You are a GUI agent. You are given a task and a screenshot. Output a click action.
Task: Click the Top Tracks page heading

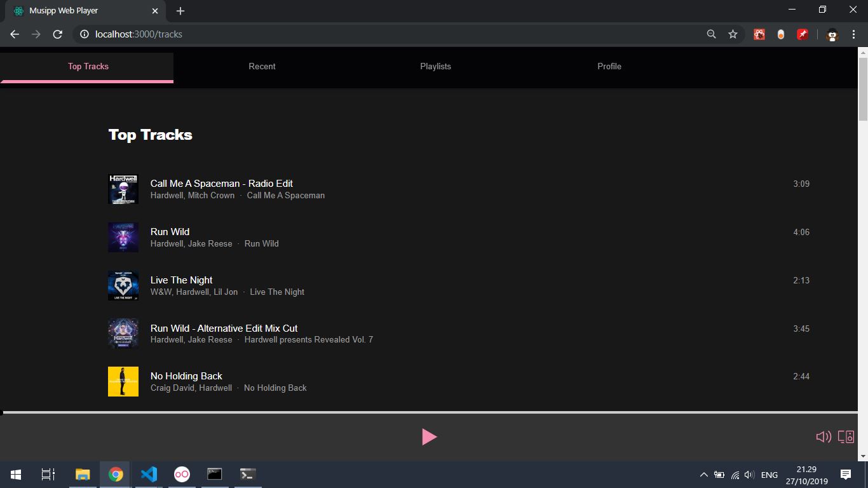point(150,135)
